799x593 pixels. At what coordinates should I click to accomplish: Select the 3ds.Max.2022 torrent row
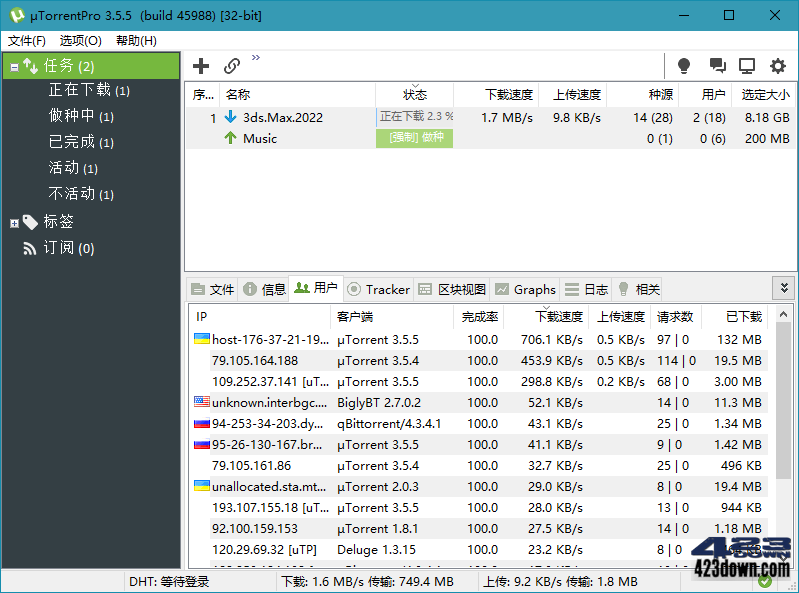pyautogui.click(x=490, y=118)
